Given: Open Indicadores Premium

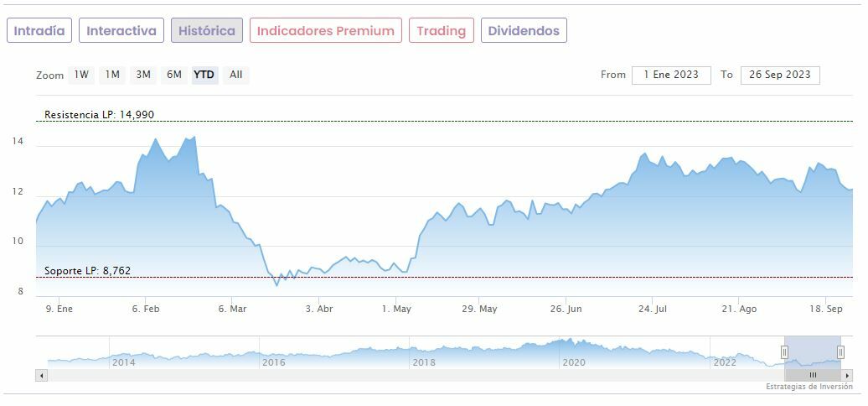Looking at the screenshot, I should click(325, 31).
